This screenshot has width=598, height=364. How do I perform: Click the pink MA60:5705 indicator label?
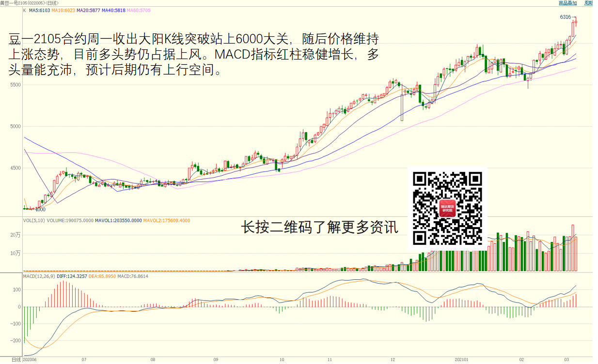coord(138,10)
